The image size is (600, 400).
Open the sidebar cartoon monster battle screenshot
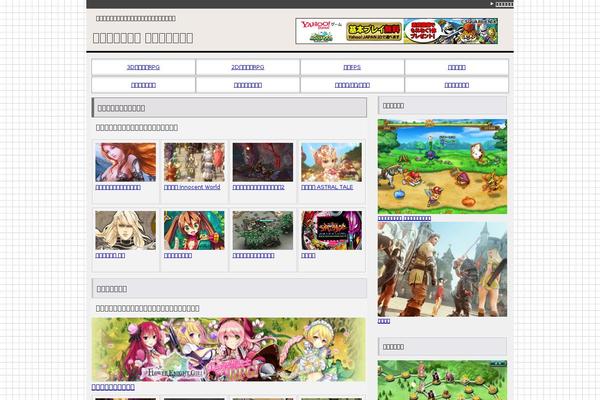[x=442, y=167]
